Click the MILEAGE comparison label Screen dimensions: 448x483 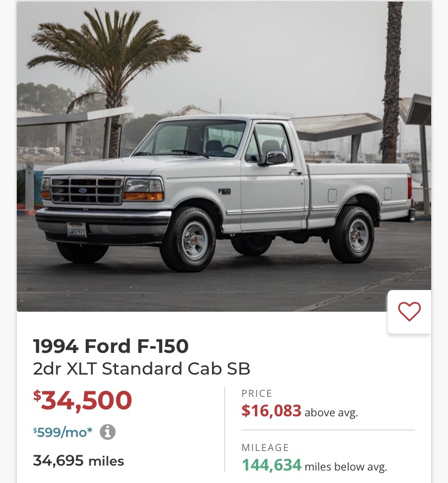[x=265, y=448]
